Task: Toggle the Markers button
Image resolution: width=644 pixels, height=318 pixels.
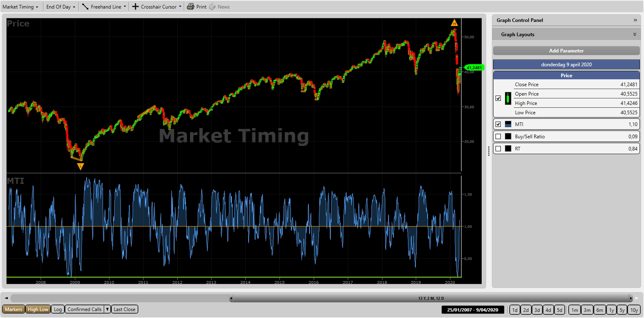Action: 13,309
